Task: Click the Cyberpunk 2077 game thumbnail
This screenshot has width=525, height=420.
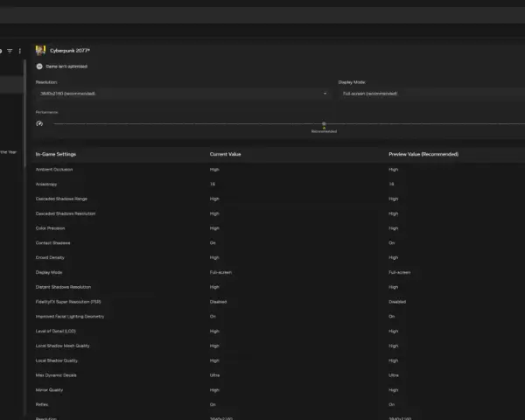Action: point(40,51)
